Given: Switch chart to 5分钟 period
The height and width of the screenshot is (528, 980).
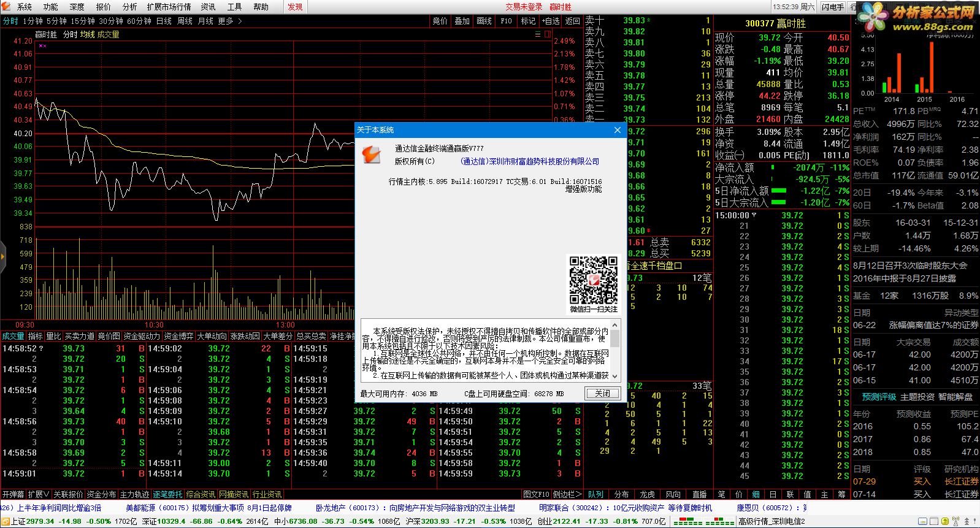Looking at the screenshot, I should click(57, 21).
